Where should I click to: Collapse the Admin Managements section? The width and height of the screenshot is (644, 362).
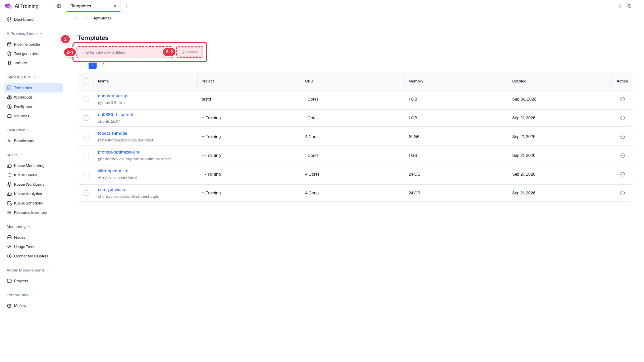pos(28,270)
